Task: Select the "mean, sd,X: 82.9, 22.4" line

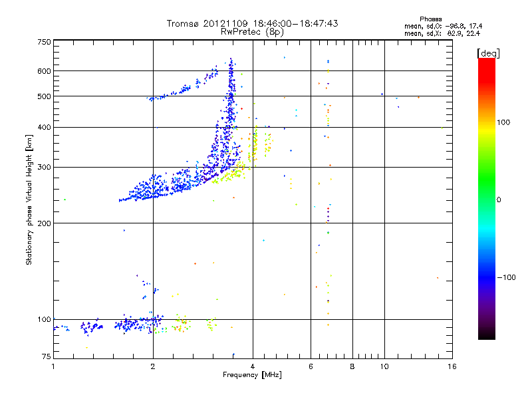Action: (442, 34)
